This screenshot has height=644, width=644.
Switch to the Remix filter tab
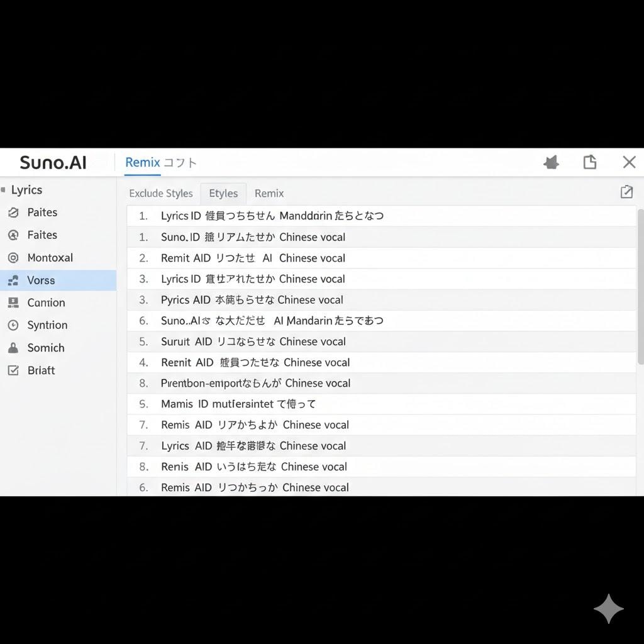[x=269, y=193]
